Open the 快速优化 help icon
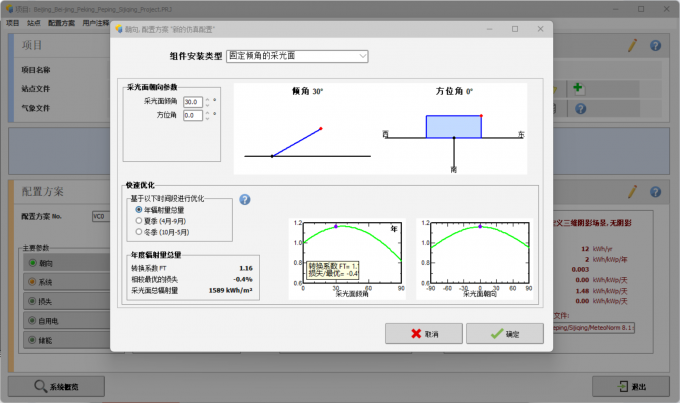Viewport: 680px width, 403px height. [245, 200]
